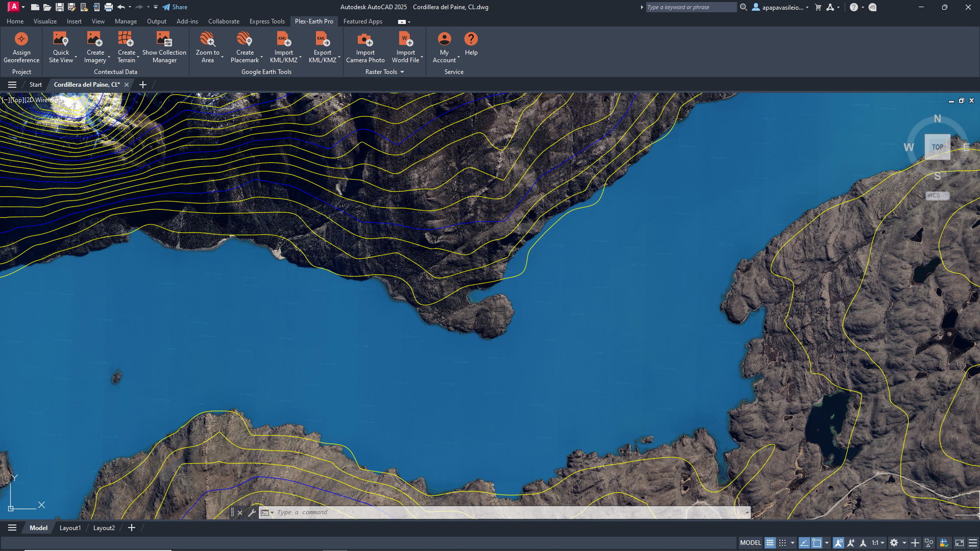Screen dimensions: 980x551
Task: Select Import Camera Photo tool
Action: pos(365,39)
